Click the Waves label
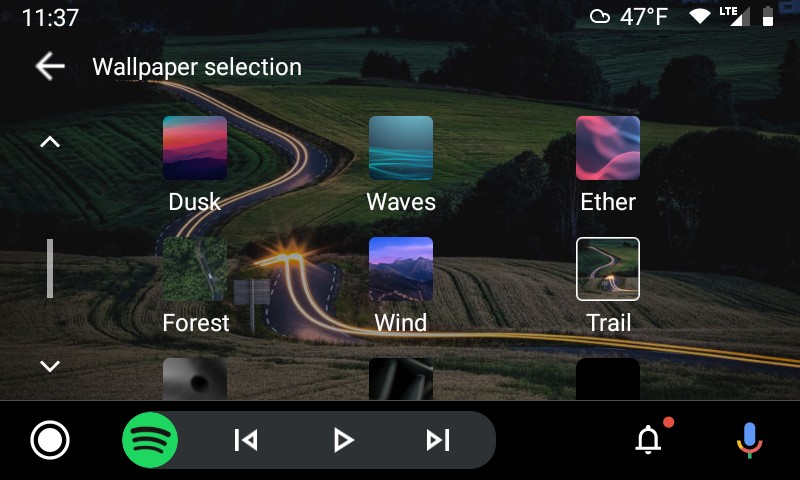Screen dimensions: 800x480 tap(401, 201)
